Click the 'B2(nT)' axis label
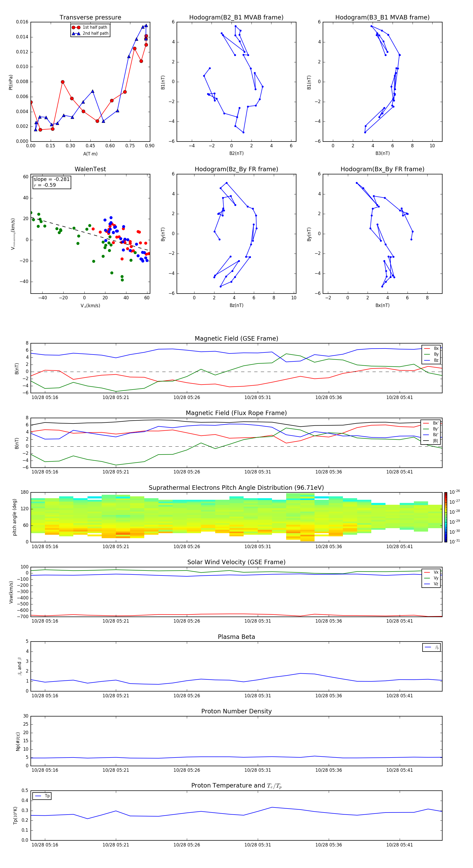Screen dimensions: 473x868 [x=236, y=153]
